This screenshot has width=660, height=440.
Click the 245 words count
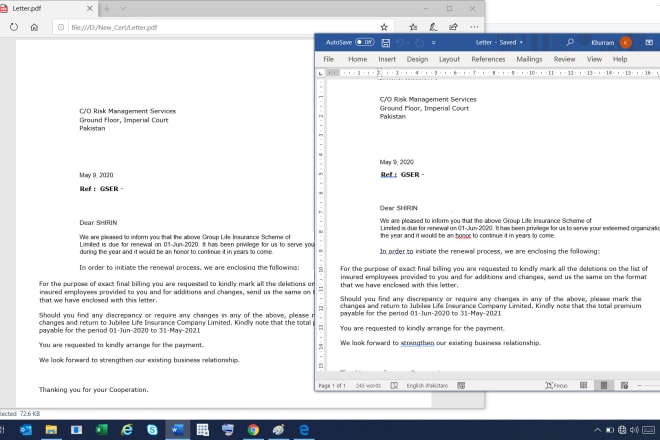point(368,386)
